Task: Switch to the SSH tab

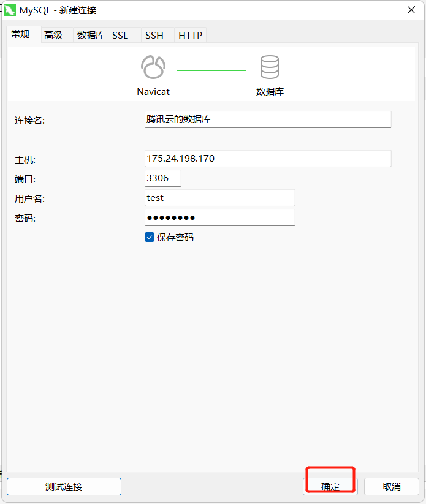Action: tap(158, 35)
